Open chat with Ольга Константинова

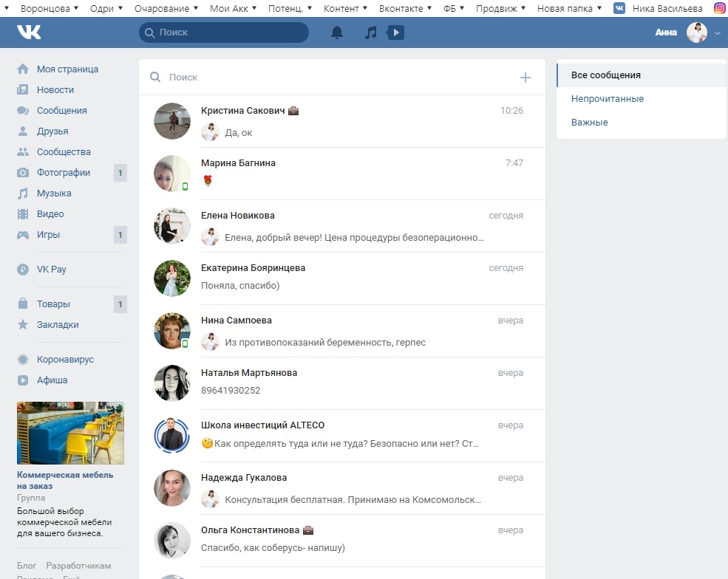342,541
